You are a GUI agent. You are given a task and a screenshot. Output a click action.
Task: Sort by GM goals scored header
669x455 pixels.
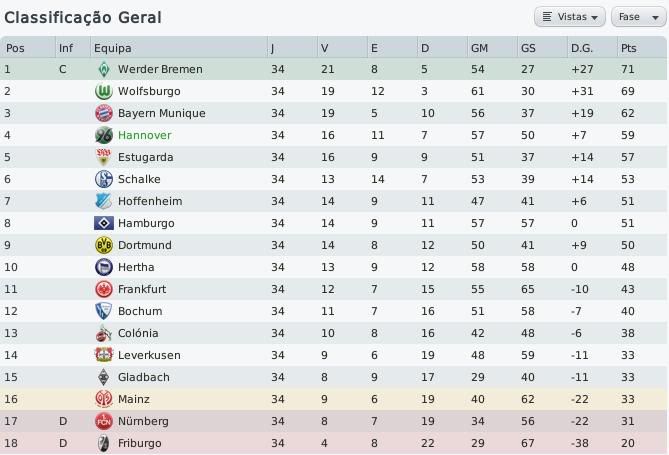pyautogui.click(x=479, y=48)
